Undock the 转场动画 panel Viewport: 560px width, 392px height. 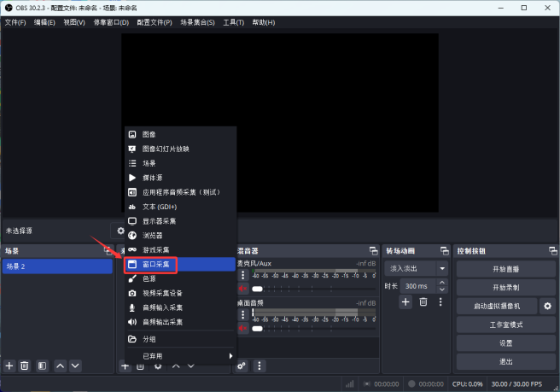pyautogui.click(x=445, y=251)
